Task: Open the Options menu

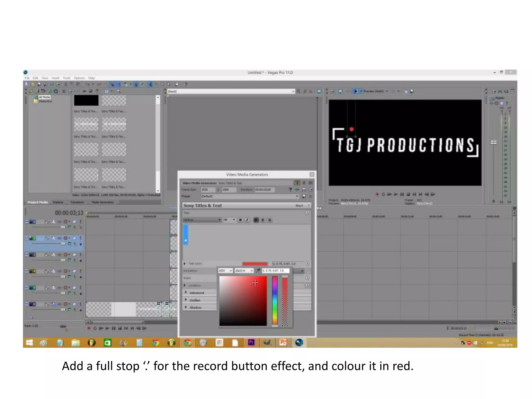Action: [79, 78]
